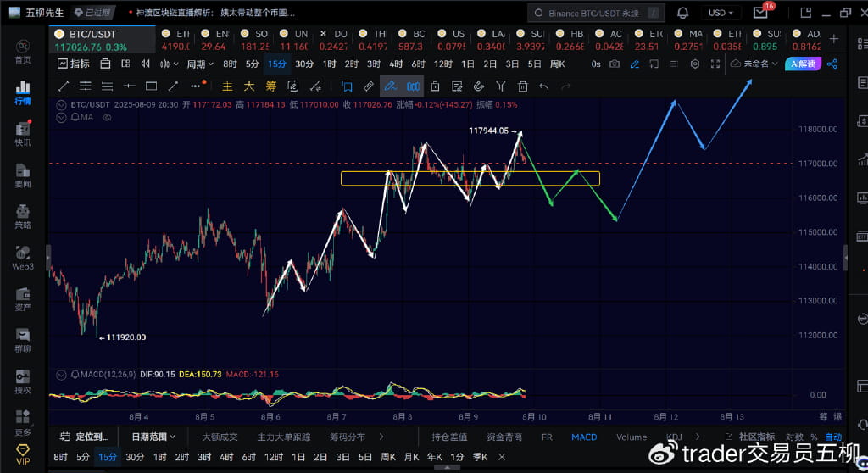868x473 pixels.
Task: Open the 要闻 headlines sidebar icon
Action: 23,175
